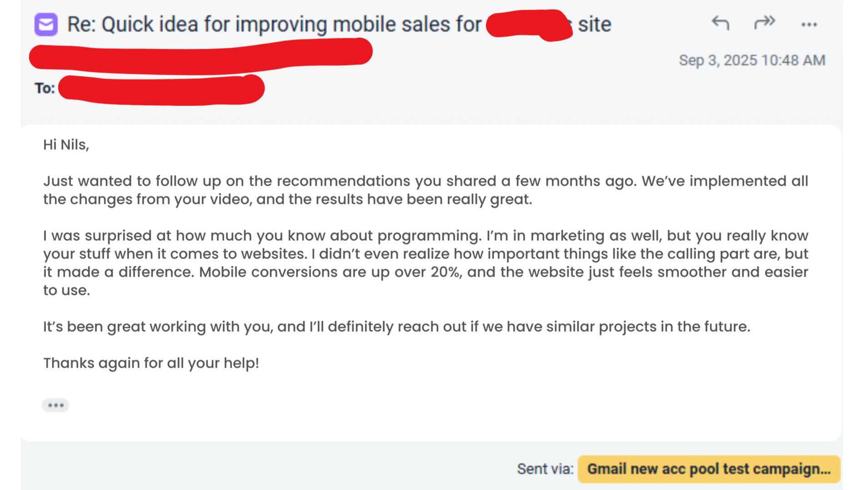Select the redacted recipient address after To:
Image resolution: width=868 pixels, height=490 pixels.
[161, 90]
